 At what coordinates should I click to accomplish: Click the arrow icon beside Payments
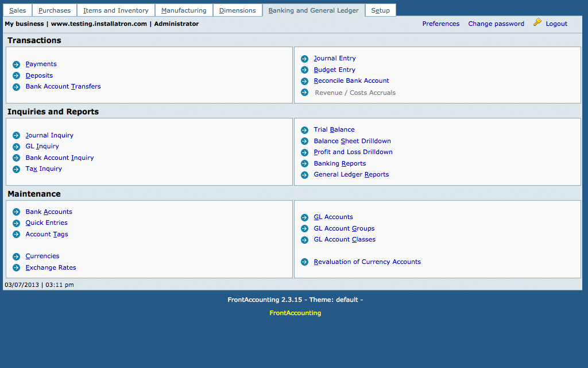pyautogui.click(x=16, y=64)
